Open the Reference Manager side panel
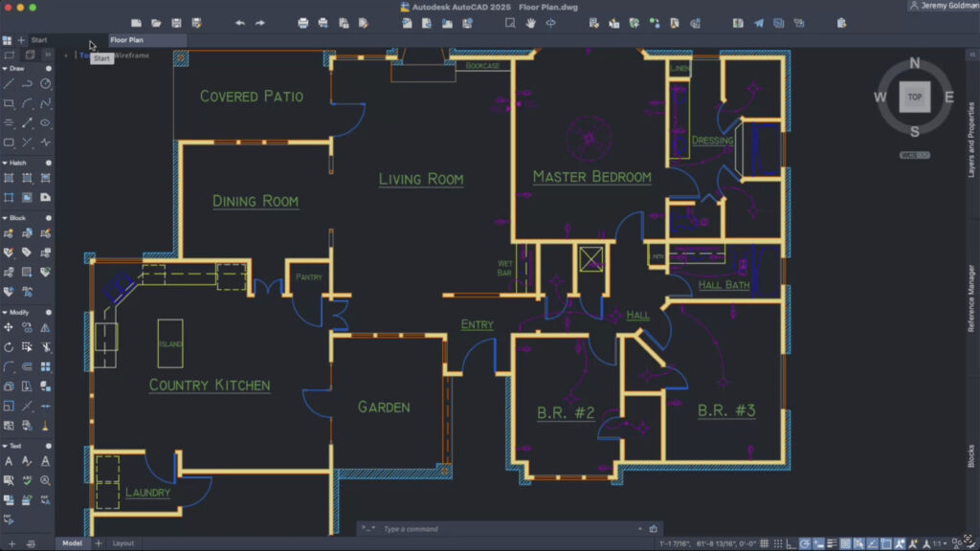This screenshot has height=551, width=980. (972, 300)
